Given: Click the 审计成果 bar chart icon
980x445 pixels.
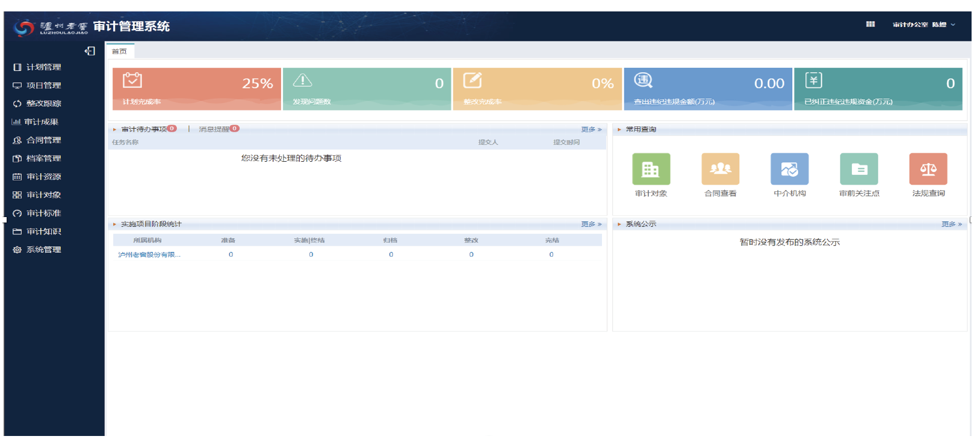Looking at the screenshot, I should (16, 122).
